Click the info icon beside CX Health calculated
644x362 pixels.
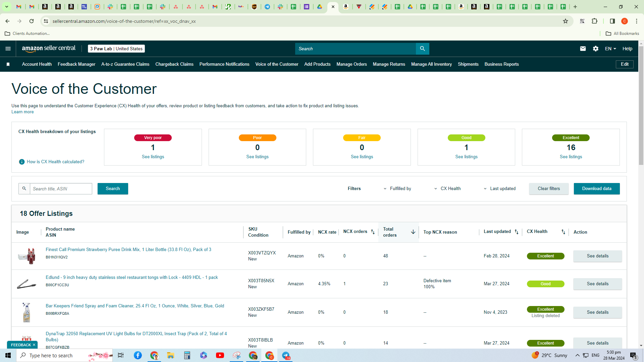pos(22,162)
